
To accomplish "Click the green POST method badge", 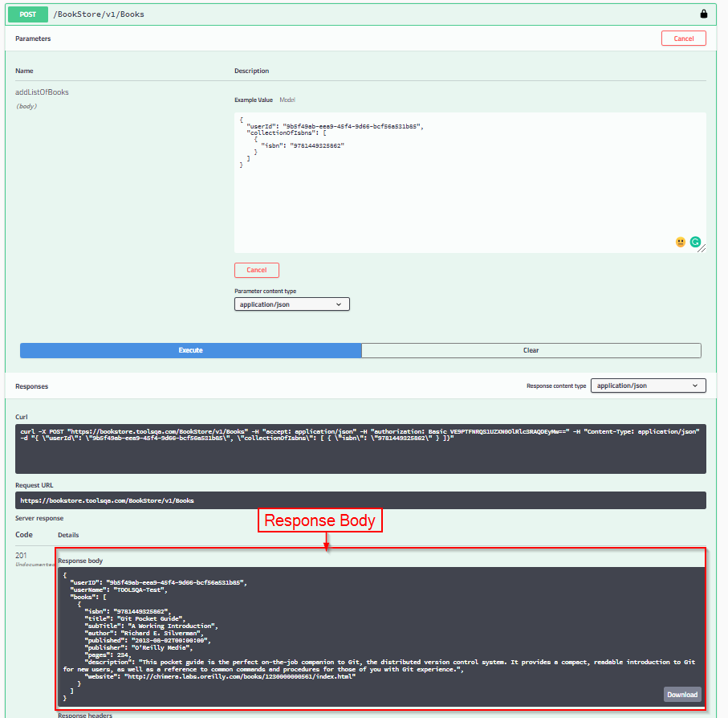I will (x=28, y=14).
